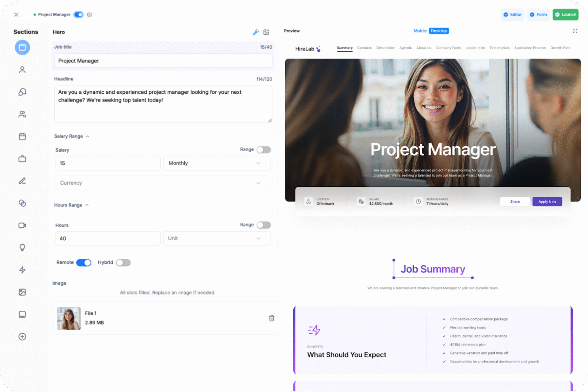
Task: Click the magic wand AI generate icon
Action: 256,32
